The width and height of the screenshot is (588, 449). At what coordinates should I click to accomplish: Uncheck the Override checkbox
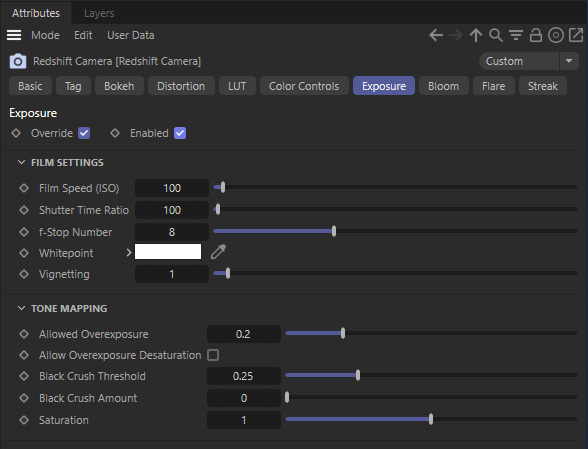84,133
